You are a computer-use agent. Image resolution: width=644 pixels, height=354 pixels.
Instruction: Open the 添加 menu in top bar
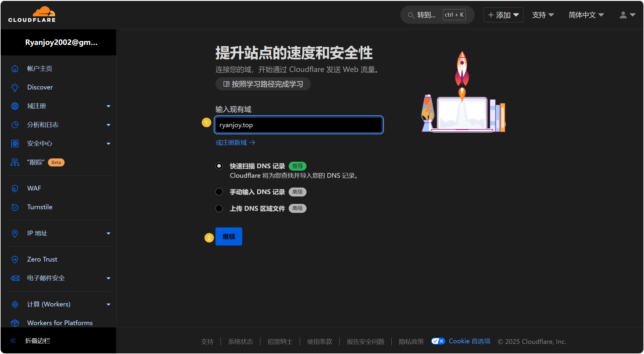[x=503, y=15]
